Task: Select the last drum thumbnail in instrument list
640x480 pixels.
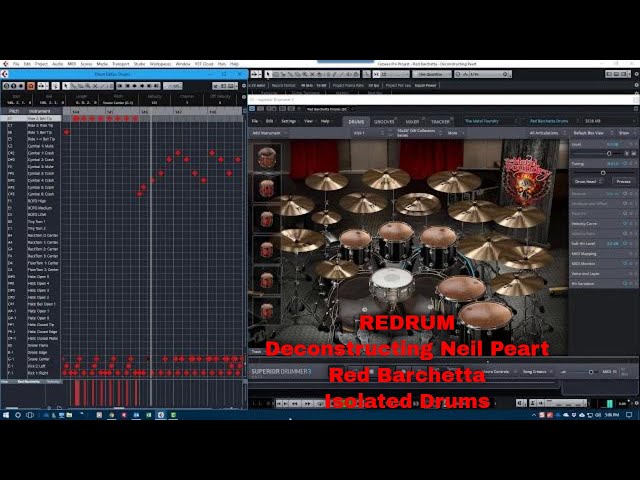Action: pyautogui.click(x=267, y=311)
